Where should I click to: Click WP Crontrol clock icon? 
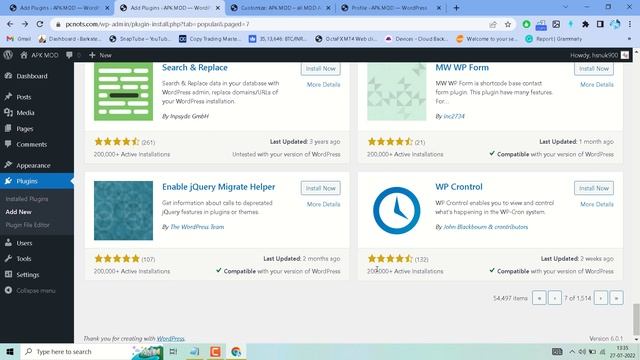pos(396,211)
